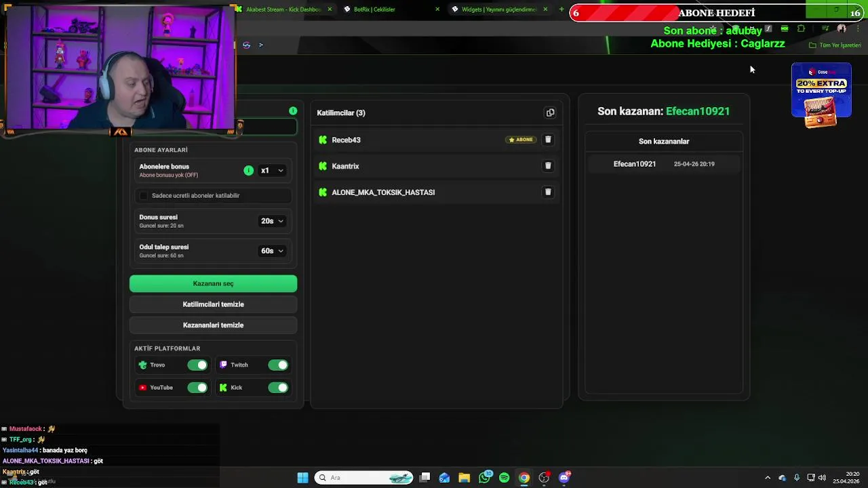Switch to Widgets browser tab
Viewport: 868px width, 488px height.
(x=499, y=9)
